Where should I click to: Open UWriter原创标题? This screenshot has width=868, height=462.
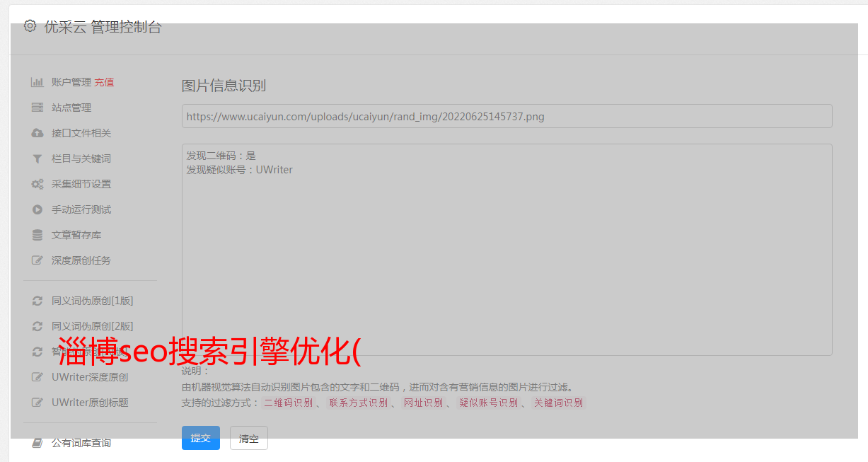coord(90,403)
